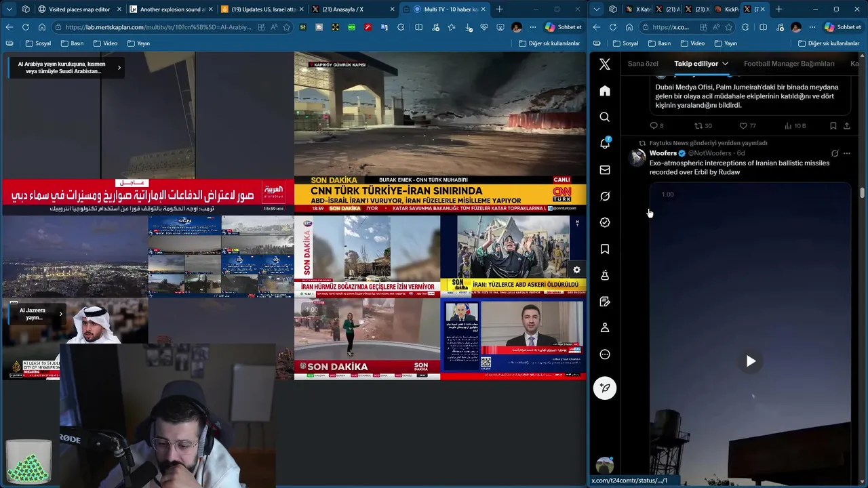The height and width of the screenshot is (488, 868).
Task: Open Yayın bookmarks folder in left browser
Action: 138,43
